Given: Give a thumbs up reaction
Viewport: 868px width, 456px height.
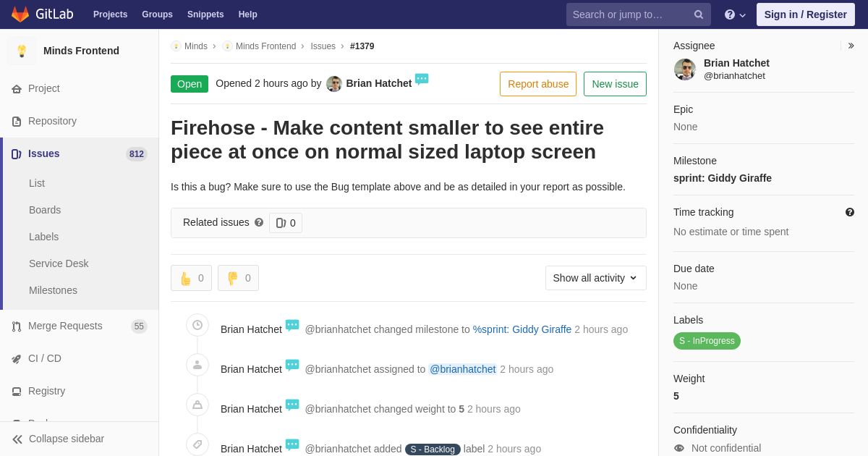Looking at the screenshot, I should click(191, 278).
